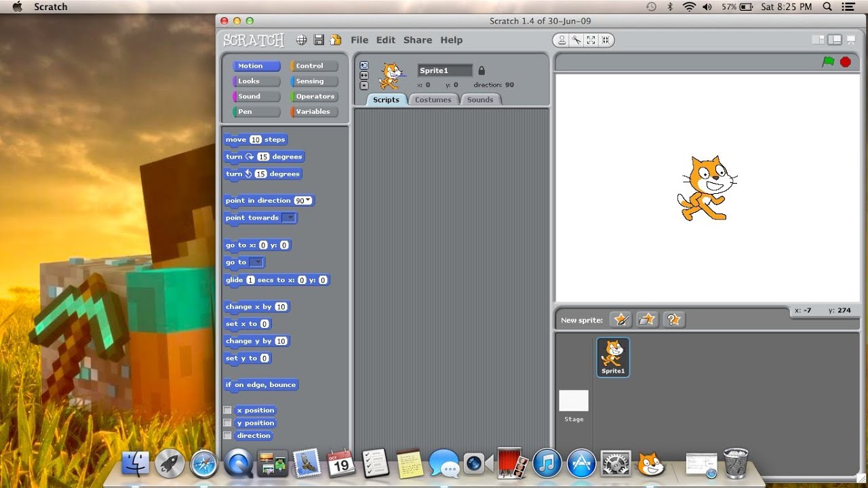Set rotation style to can rotate
868x488 pixels.
pos(364,66)
